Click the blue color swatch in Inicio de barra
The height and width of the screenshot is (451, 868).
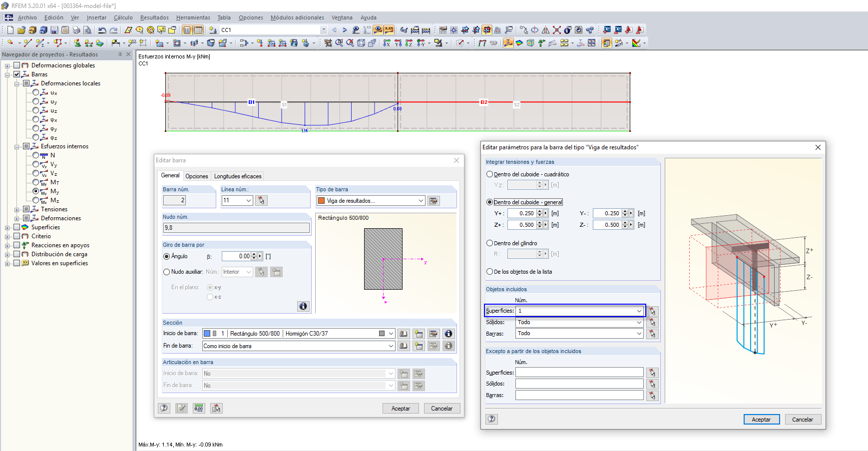tap(207, 334)
